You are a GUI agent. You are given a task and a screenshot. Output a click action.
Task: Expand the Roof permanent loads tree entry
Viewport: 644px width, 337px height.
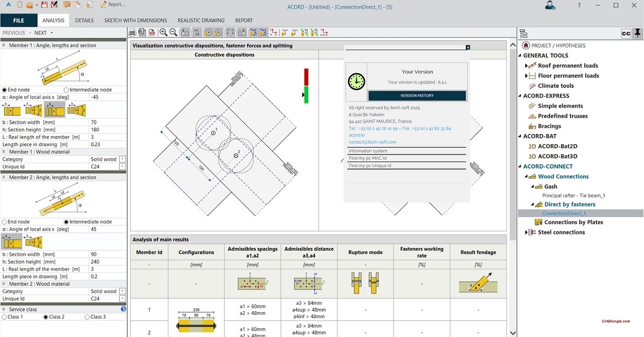coord(526,65)
